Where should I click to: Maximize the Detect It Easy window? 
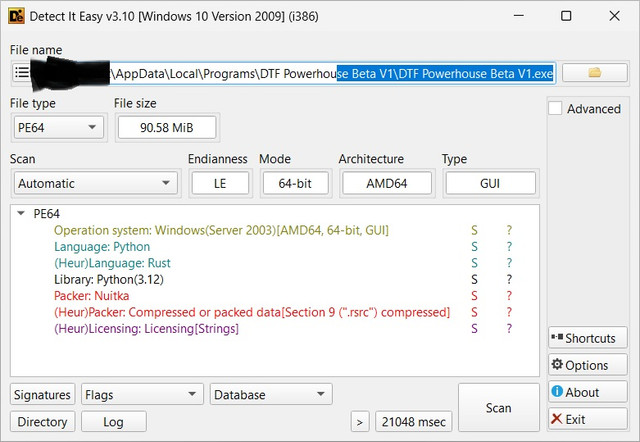pyautogui.click(x=566, y=16)
